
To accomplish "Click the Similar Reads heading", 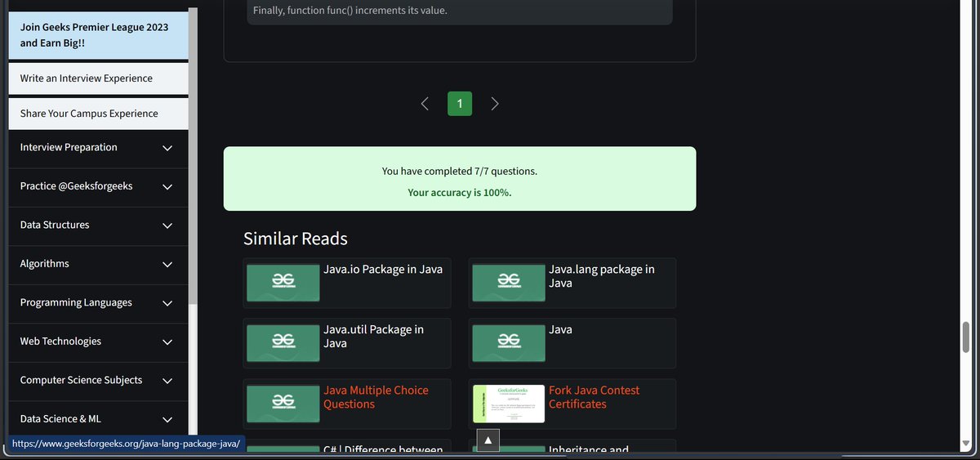I will click(x=296, y=239).
